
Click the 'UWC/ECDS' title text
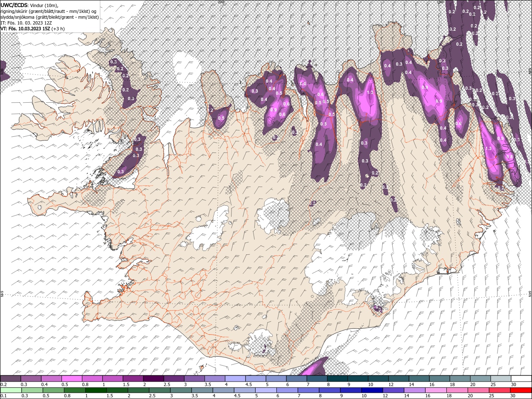[14, 5]
